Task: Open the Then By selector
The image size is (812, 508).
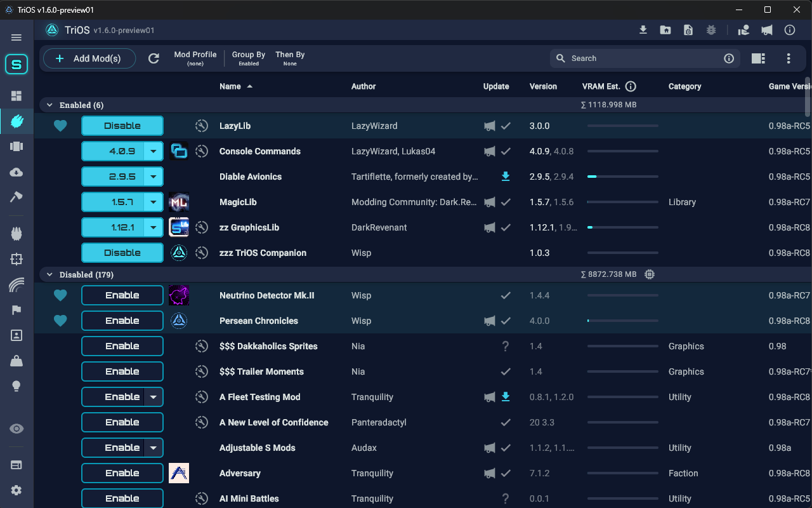Action: (x=290, y=58)
